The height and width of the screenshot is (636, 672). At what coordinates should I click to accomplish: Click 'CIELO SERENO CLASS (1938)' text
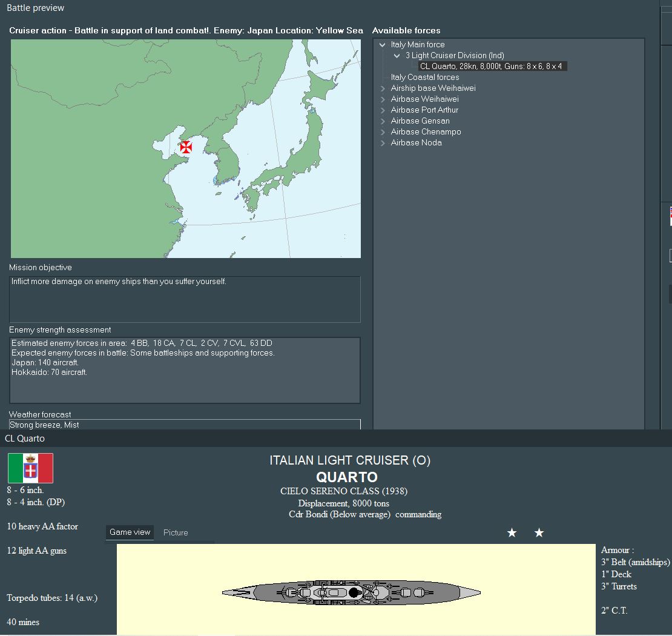344,491
